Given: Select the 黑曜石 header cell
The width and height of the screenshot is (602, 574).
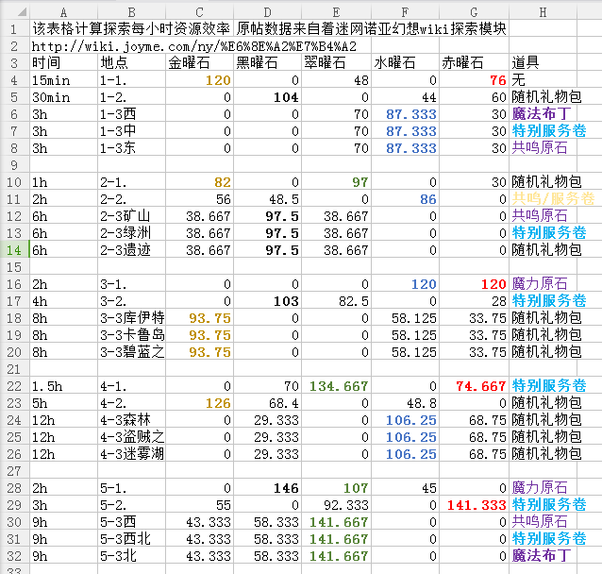Looking at the screenshot, I should 267,63.
